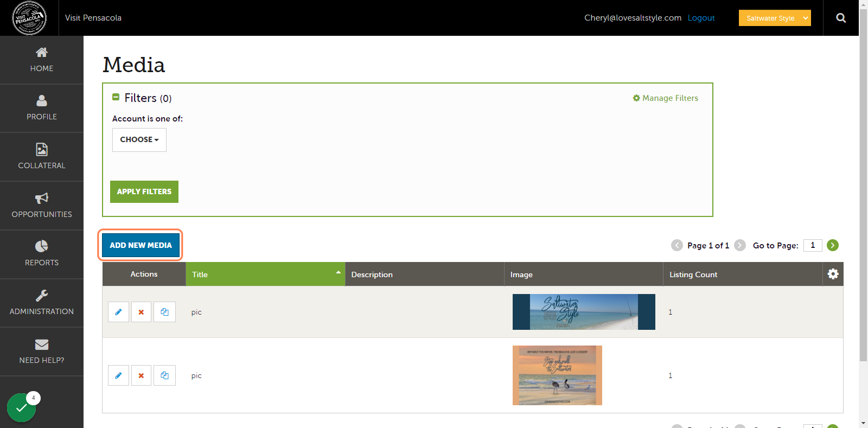Click the Go to Page input field
The height and width of the screenshot is (428, 868).
pos(813,245)
